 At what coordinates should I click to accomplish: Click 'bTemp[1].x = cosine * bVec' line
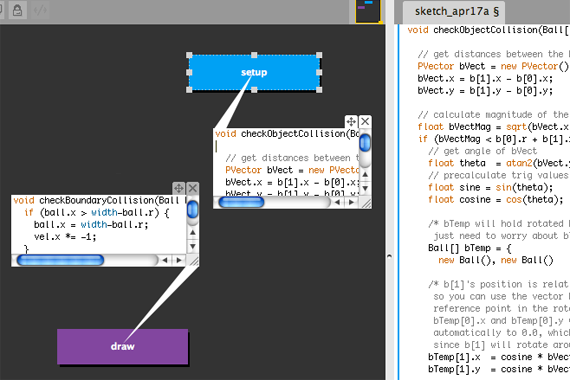pyautogui.click(x=499, y=357)
